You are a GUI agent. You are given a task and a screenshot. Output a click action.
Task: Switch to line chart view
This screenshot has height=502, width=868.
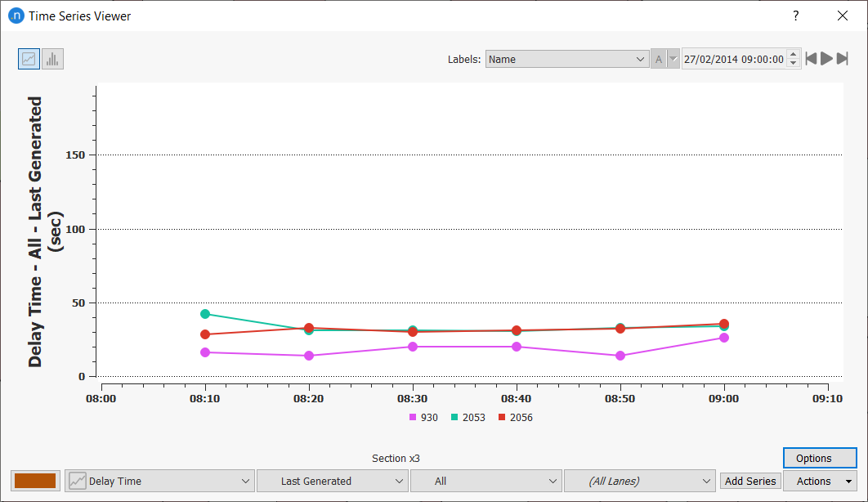coord(29,59)
